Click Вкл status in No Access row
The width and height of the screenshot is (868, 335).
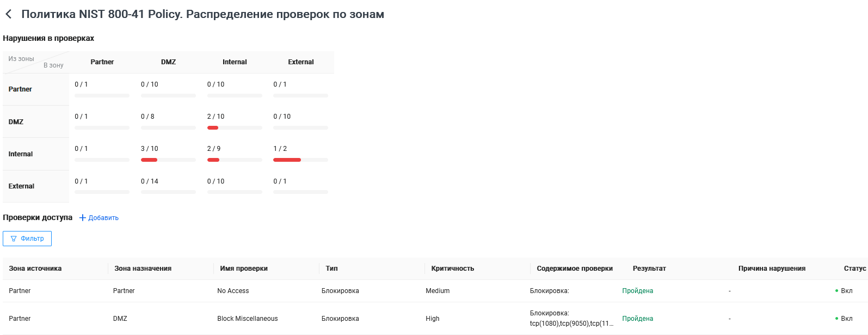click(x=844, y=291)
